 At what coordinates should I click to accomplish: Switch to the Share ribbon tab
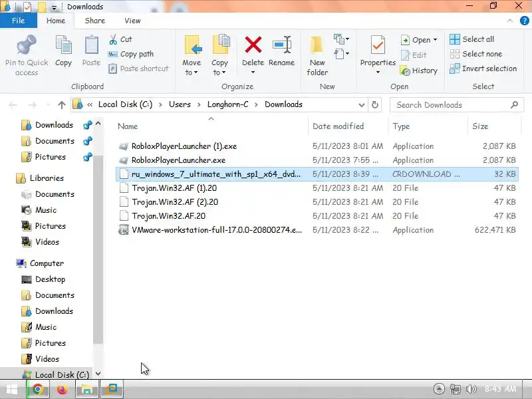click(x=94, y=21)
